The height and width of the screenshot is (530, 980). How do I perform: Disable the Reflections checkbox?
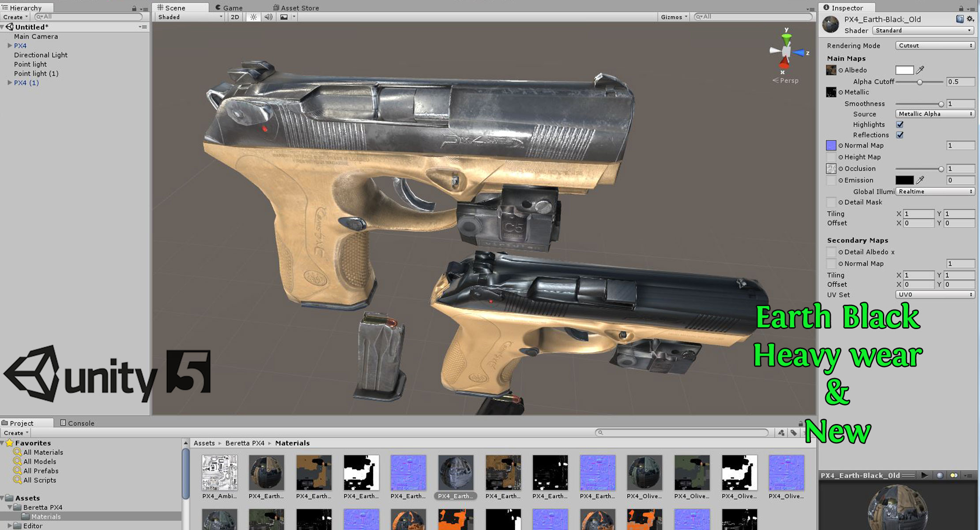(x=900, y=135)
